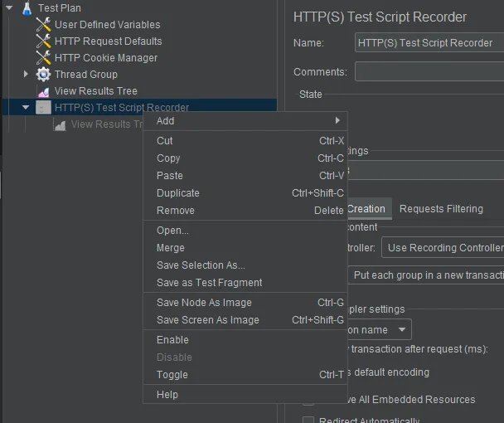The image size is (504, 423).
Task: Choose Save Node As Image
Action: (245, 303)
